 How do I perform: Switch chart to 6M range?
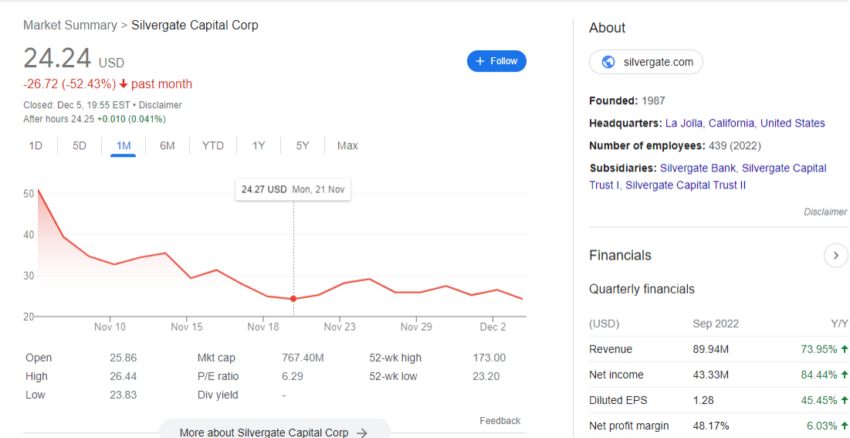point(167,146)
